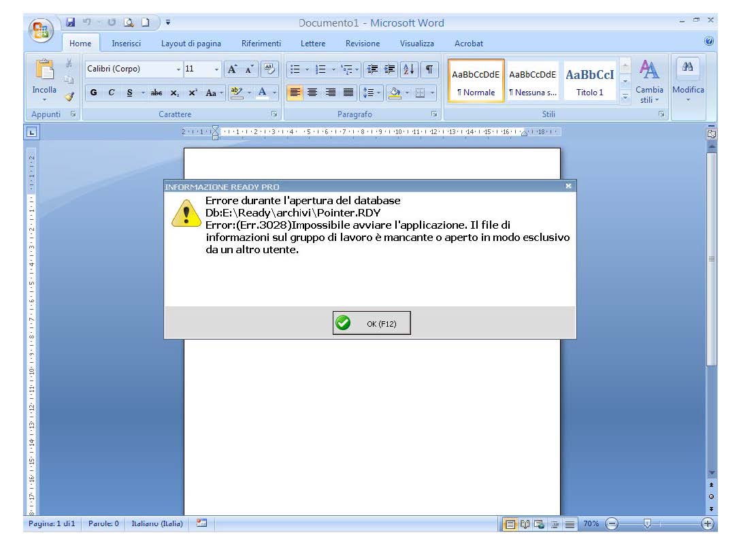This screenshot has width=756, height=535.
Task: Switch to the Lettere tab
Action: 313,44
